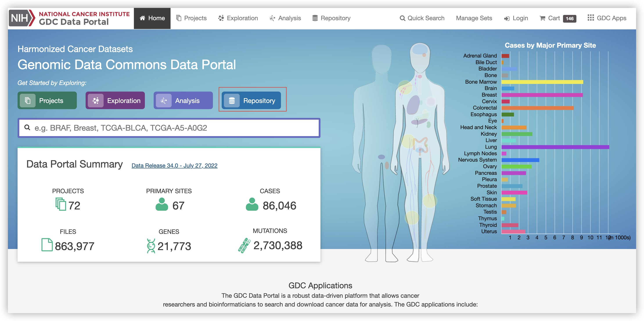Click the Projects button's document icon
The image size is (644, 321).
[x=28, y=101]
